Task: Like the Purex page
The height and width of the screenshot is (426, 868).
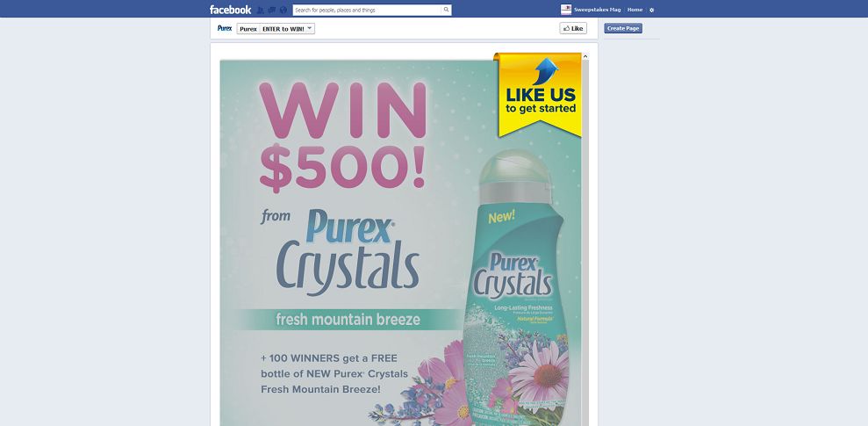Action: coord(573,28)
